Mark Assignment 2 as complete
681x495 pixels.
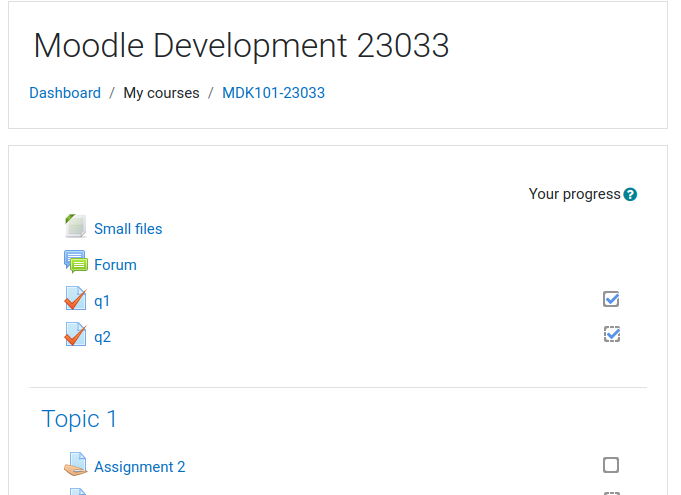point(611,465)
